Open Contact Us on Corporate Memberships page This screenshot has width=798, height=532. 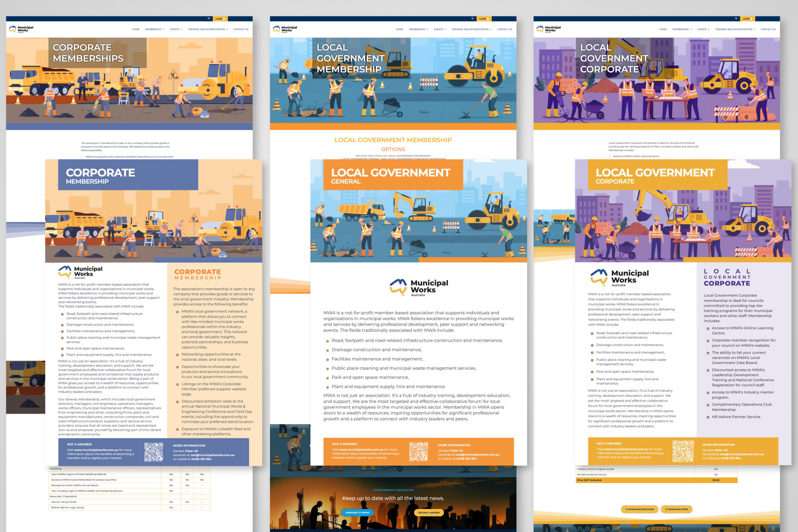[241, 30]
